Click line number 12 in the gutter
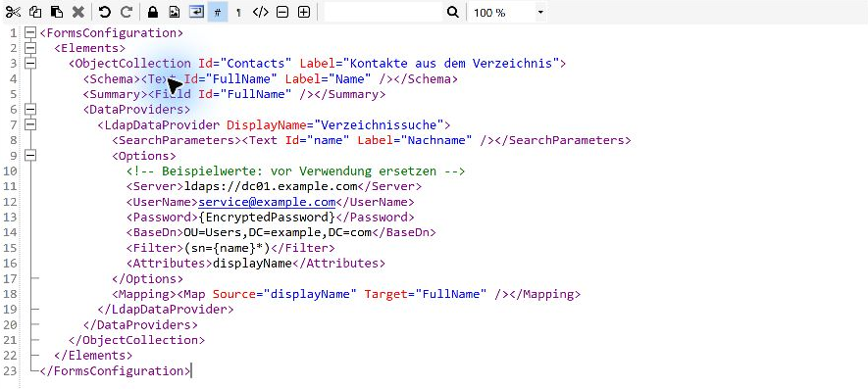Viewport: 868px width, 389px height. point(11,202)
